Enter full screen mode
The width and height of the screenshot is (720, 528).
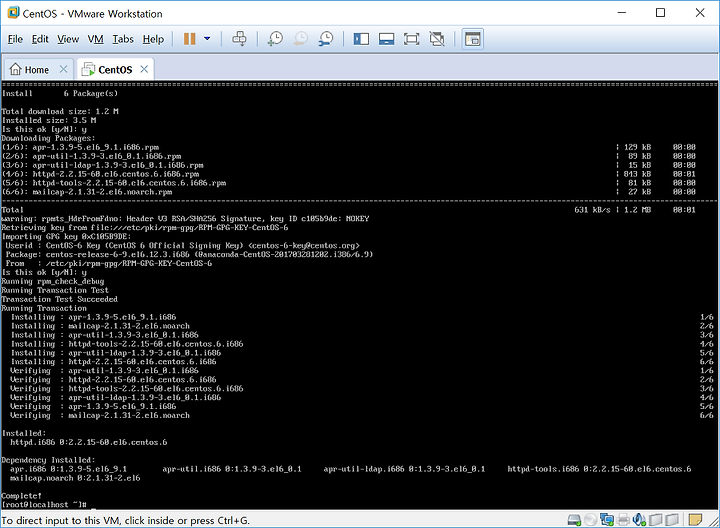coord(411,39)
